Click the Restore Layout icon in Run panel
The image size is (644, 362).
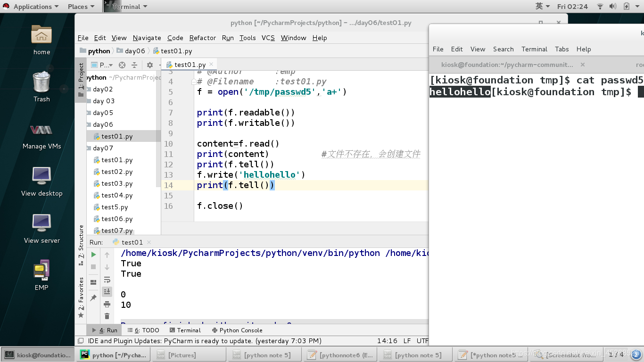pyautogui.click(x=93, y=282)
